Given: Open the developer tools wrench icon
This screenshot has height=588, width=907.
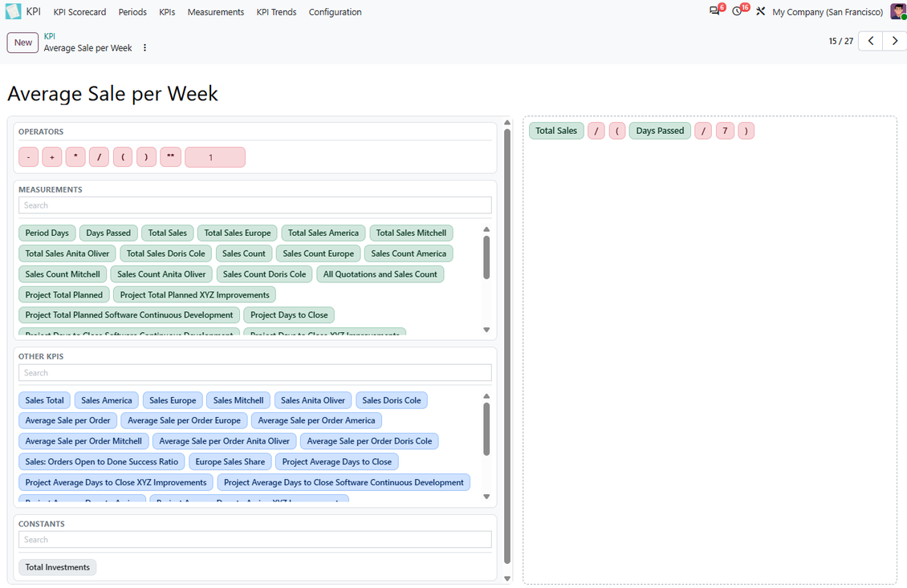Looking at the screenshot, I should (761, 11).
